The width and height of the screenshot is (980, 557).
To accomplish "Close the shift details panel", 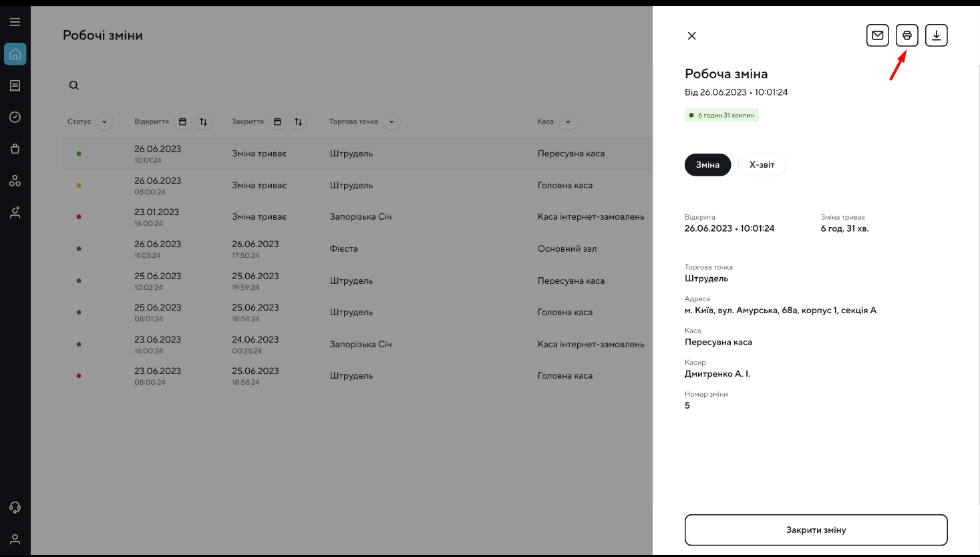I will pos(692,36).
